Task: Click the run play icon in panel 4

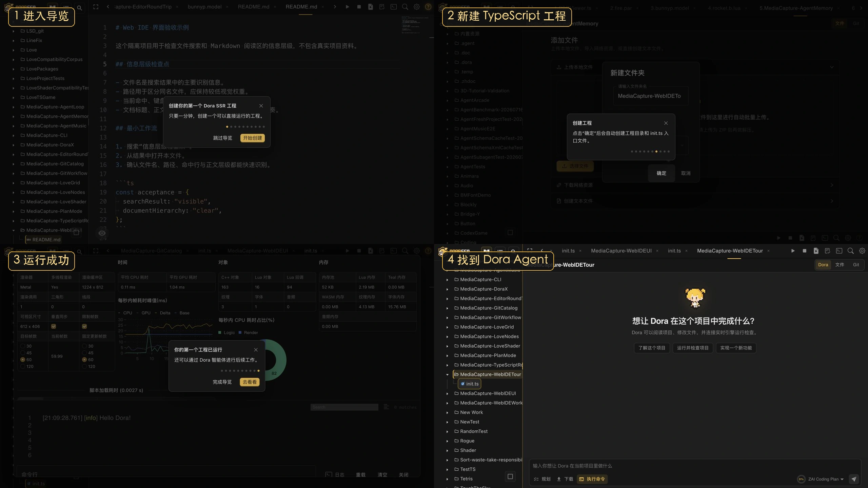Action: pyautogui.click(x=793, y=251)
